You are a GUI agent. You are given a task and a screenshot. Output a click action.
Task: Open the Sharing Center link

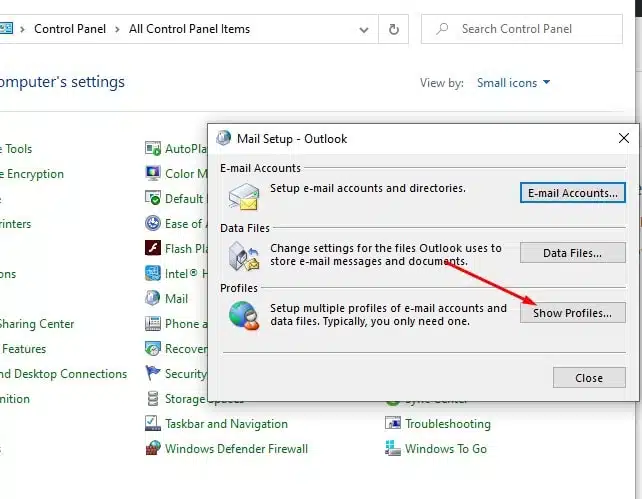37,323
